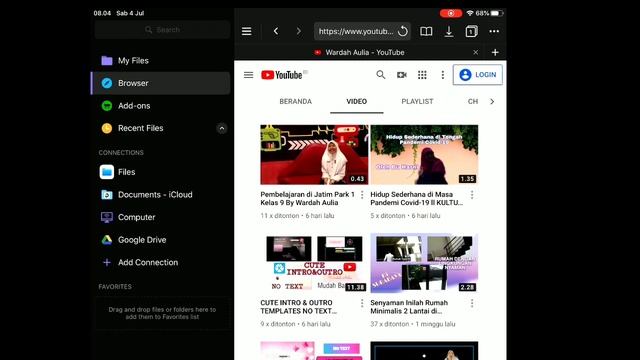Open the tabs overview icon
This screenshot has width=640, height=360.
pos(471,31)
